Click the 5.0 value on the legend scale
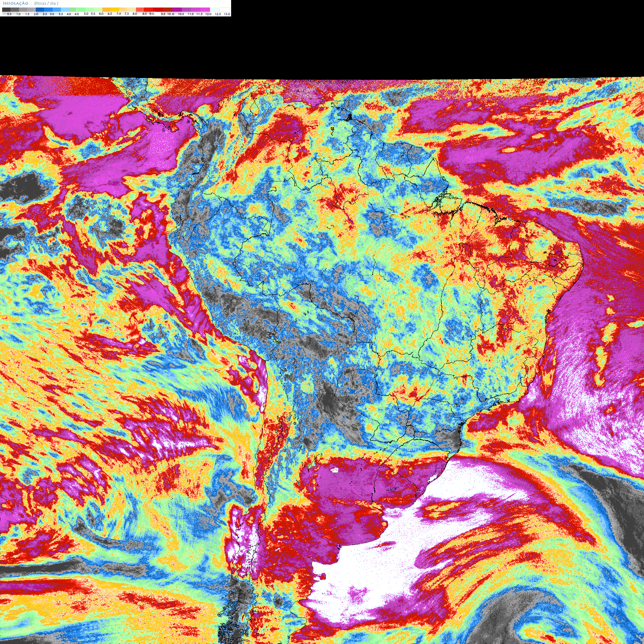Screen dimensions: 644x644 point(86,14)
